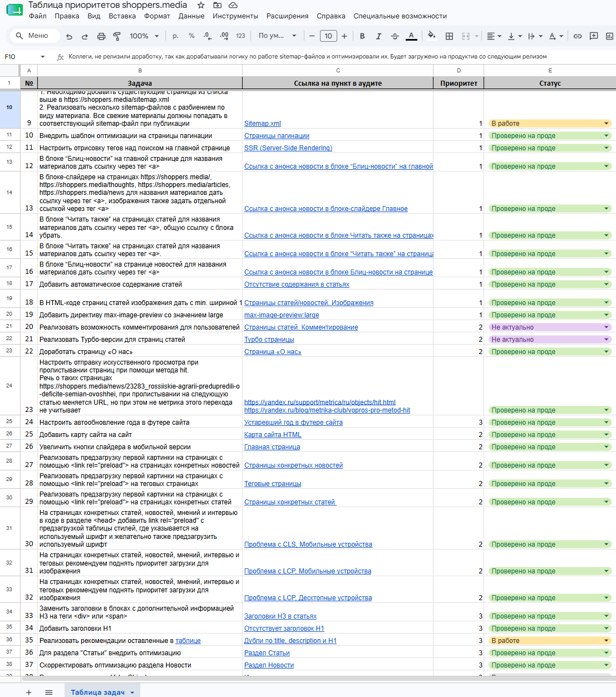Viewport: 616px width, 697px height.
Task: Increase font size with plus button
Action: [344, 36]
